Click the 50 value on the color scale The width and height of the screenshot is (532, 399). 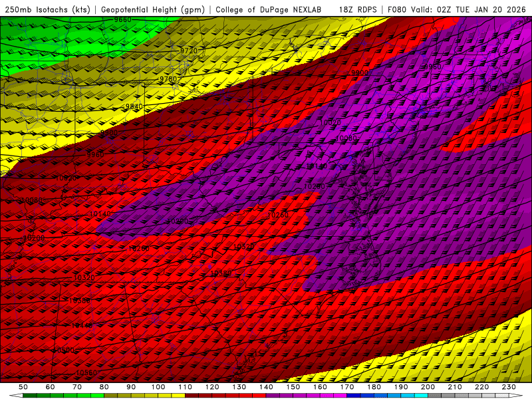[23, 387]
